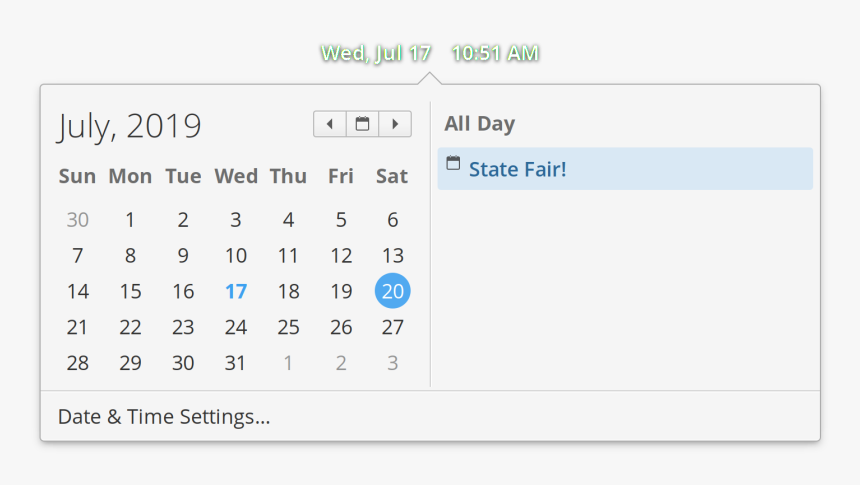Select the highlighted day 20
Viewport: 860px width, 485px height.
393,291
